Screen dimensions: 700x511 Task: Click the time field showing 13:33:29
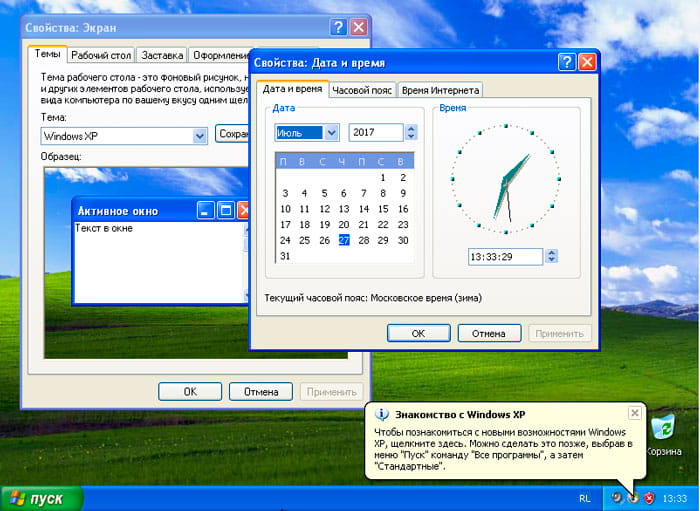505,257
